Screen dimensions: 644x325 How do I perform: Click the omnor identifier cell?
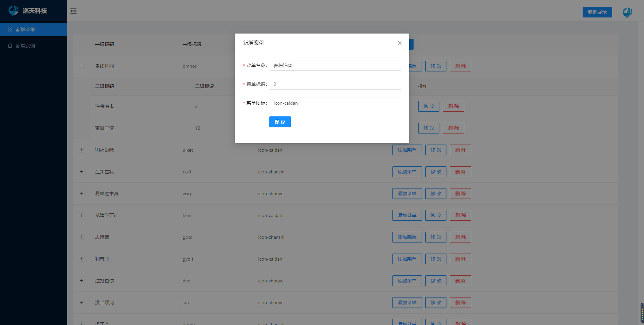190,66
